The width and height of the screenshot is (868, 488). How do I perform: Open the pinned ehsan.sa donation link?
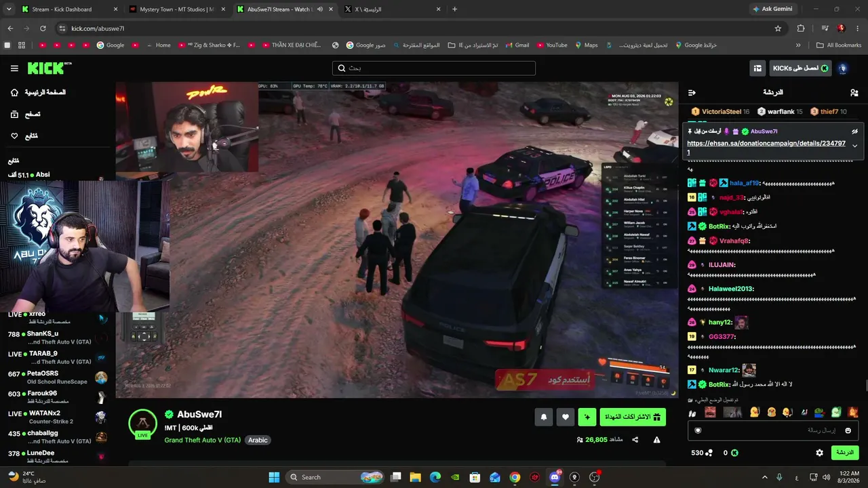pyautogui.click(x=766, y=148)
